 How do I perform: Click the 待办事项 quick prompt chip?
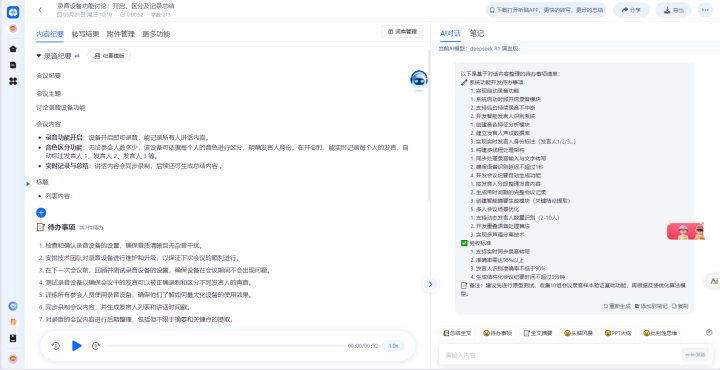click(497, 333)
